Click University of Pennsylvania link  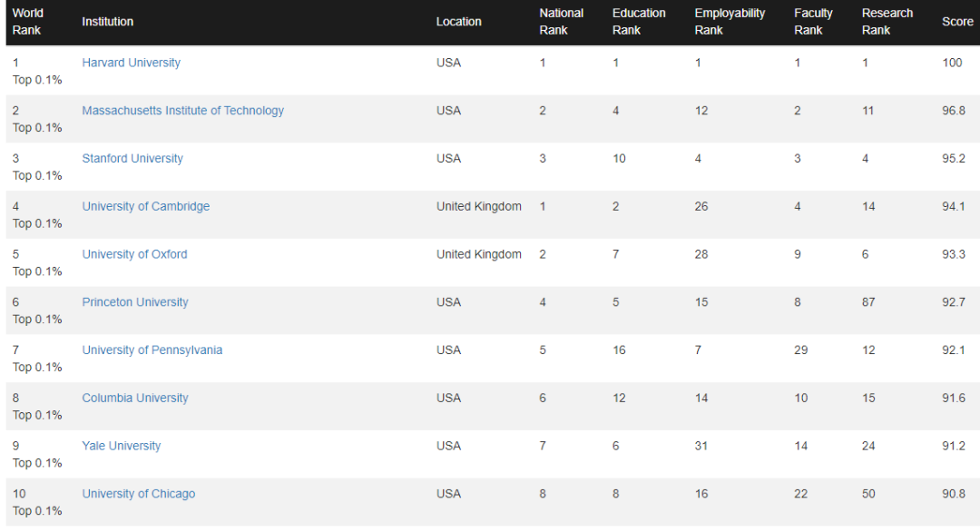click(x=152, y=350)
